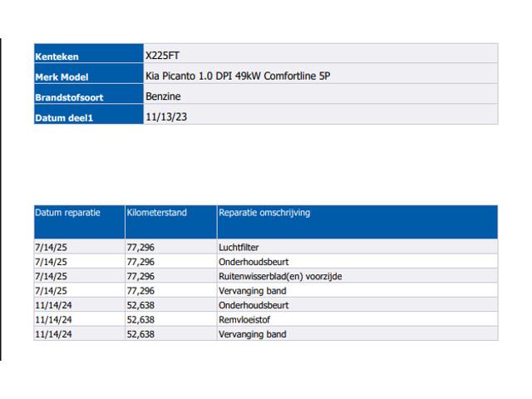
Task: Click the 7/14/25 Vervanging band entry
Action: coord(253,291)
